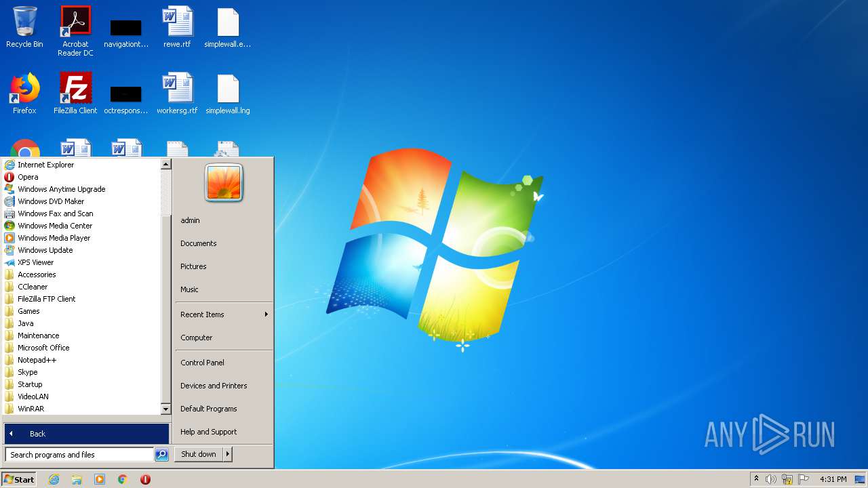Select the navigationt… desktop file
This screenshot has height=488, width=868.
coord(126,33)
